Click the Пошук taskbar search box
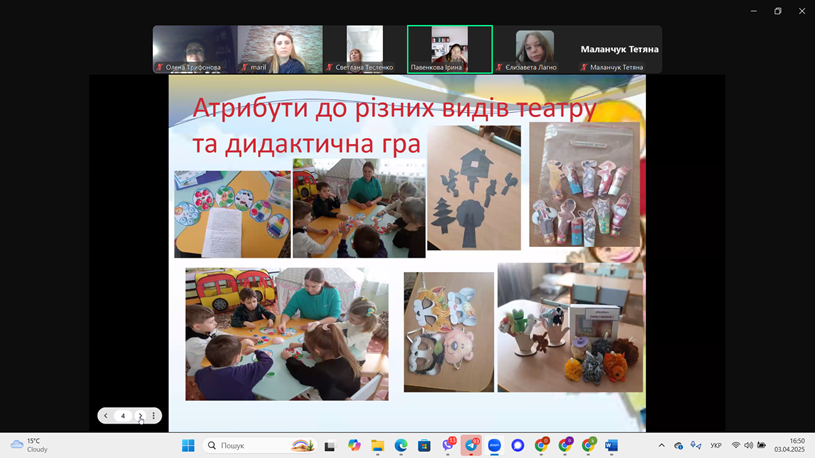815x458 pixels. pyautogui.click(x=259, y=446)
